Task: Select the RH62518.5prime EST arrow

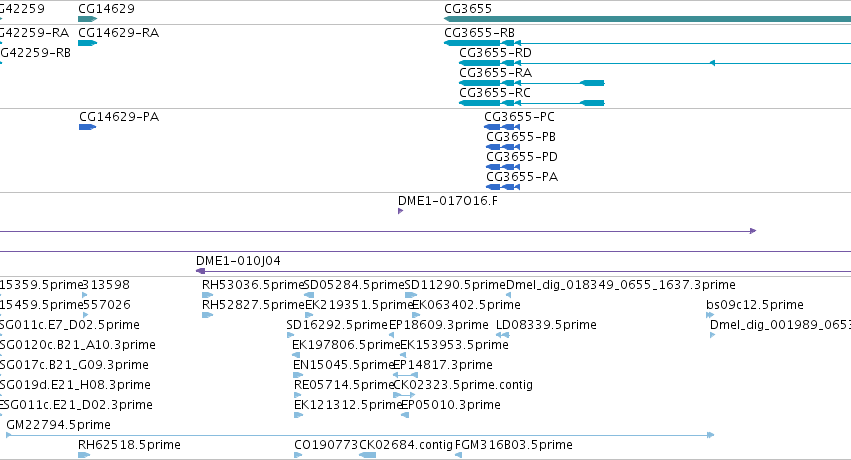Action: pyautogui.click(x=84, y=455)
